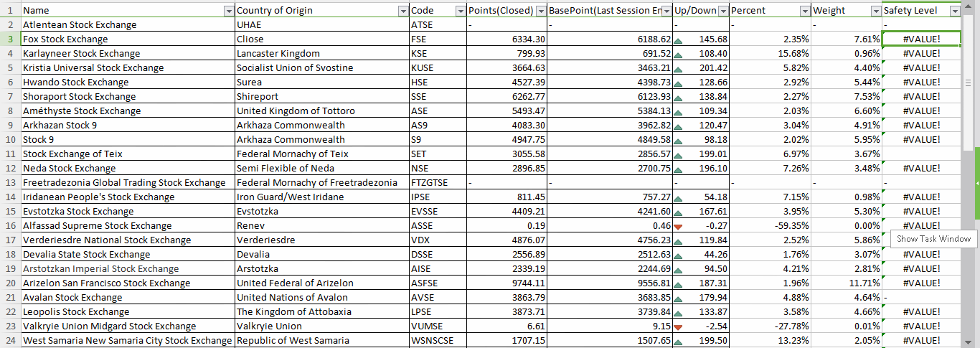
Task: Expand the Code column filter arrow
Action: click(x=461, y=11)
